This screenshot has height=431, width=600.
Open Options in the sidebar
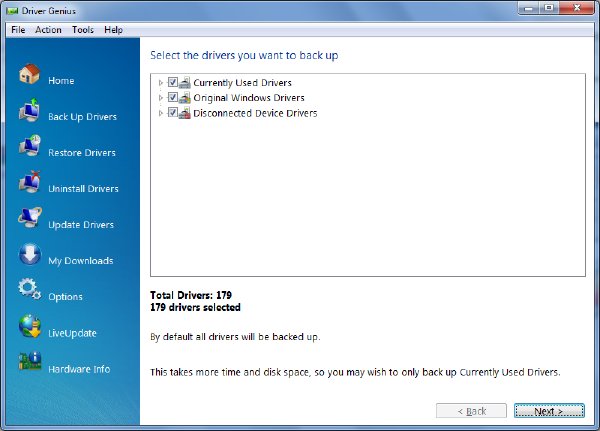65,297
